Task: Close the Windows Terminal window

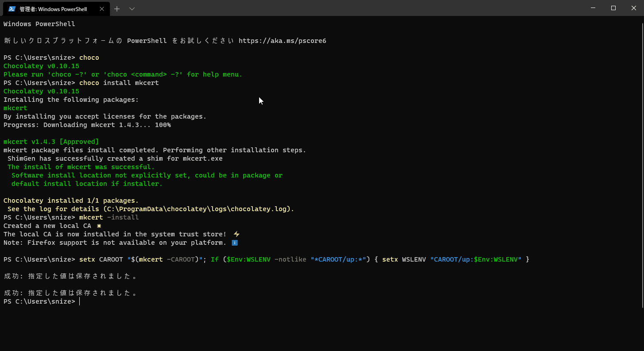Action: coord(634,8)
